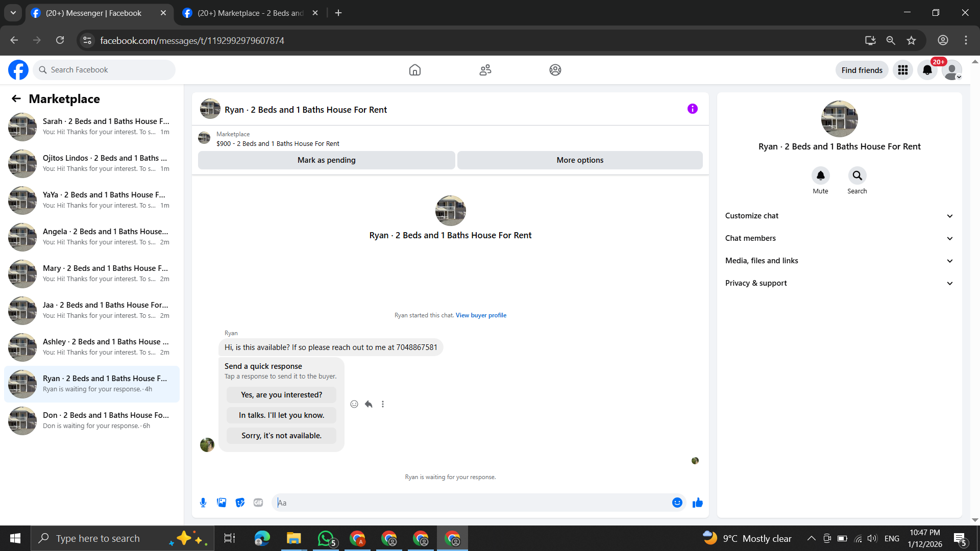
Task: Open WhatsApp from the Windows taskbar
Action: (x=326, y=538)
